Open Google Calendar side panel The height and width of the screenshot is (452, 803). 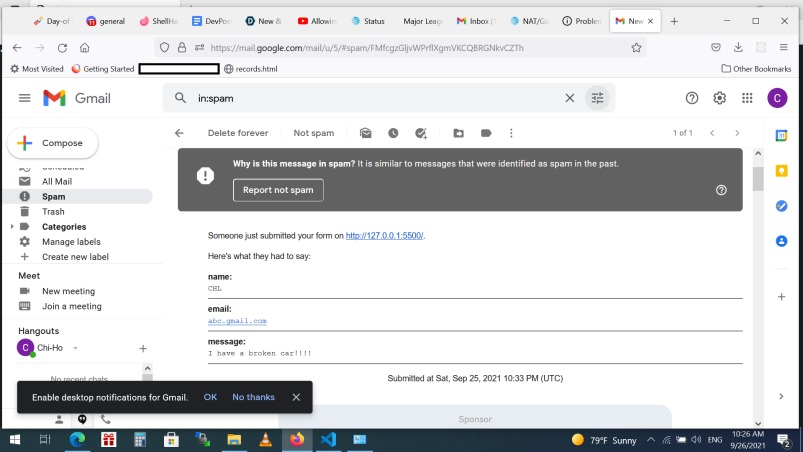pos(781,135)
